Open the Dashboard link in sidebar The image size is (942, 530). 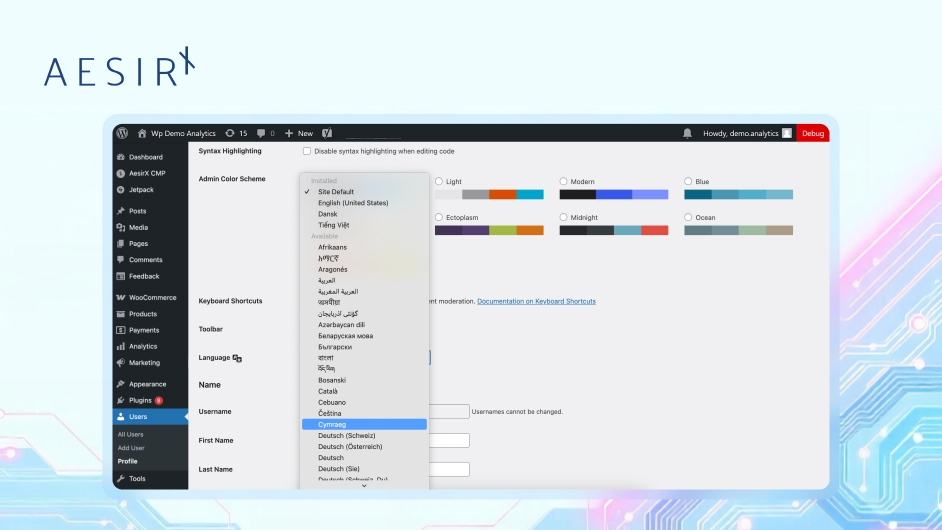tap(146, 157)
